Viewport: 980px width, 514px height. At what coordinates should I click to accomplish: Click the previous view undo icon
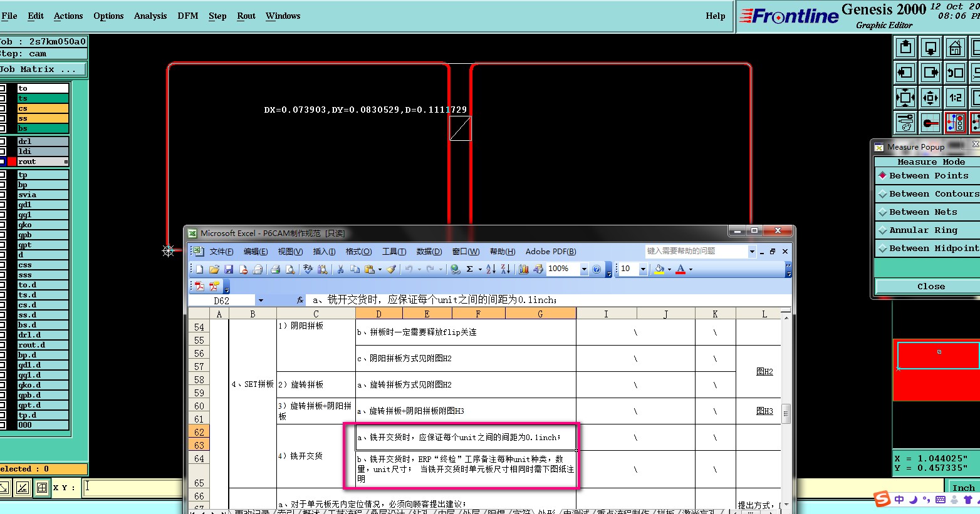coord(956,73)
